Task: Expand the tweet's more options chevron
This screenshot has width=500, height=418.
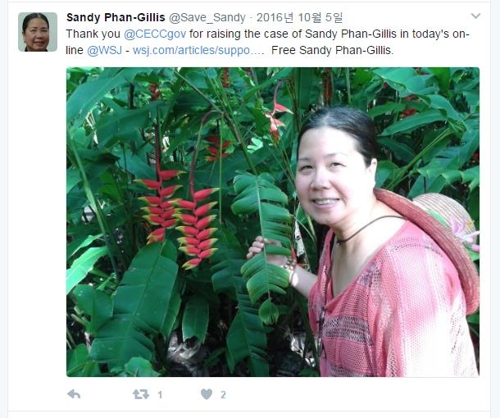Action: 475,16
